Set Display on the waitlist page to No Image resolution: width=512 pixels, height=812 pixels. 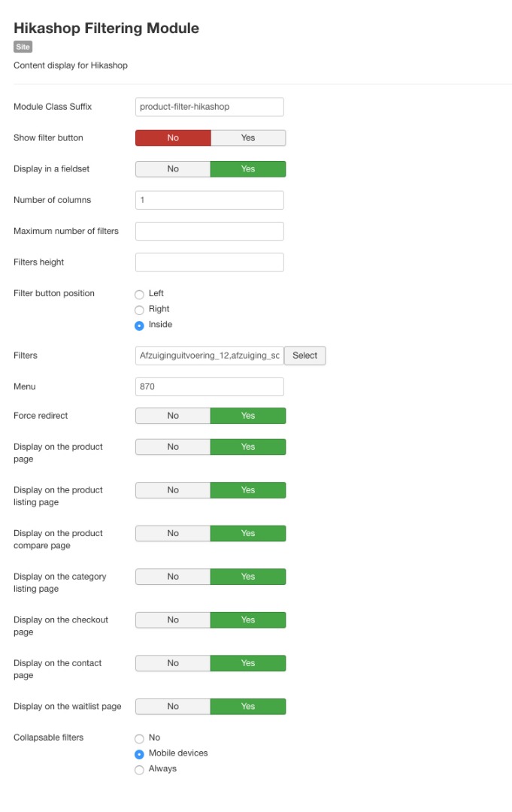pyautogui.click(x=173, y=706)
